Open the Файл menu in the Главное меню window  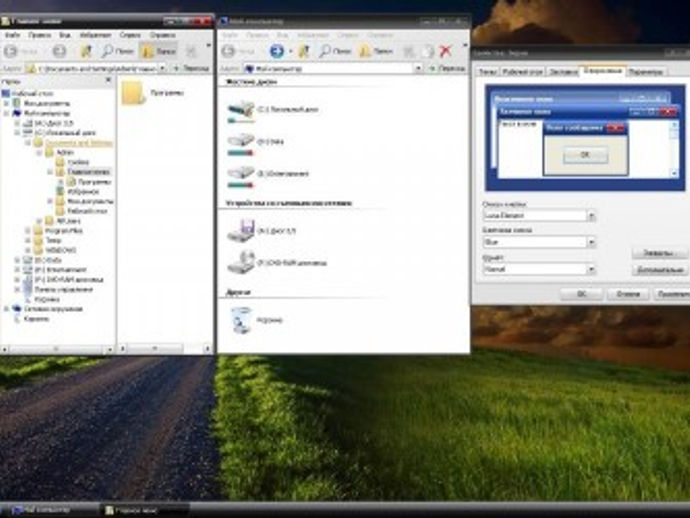point(12,35)
